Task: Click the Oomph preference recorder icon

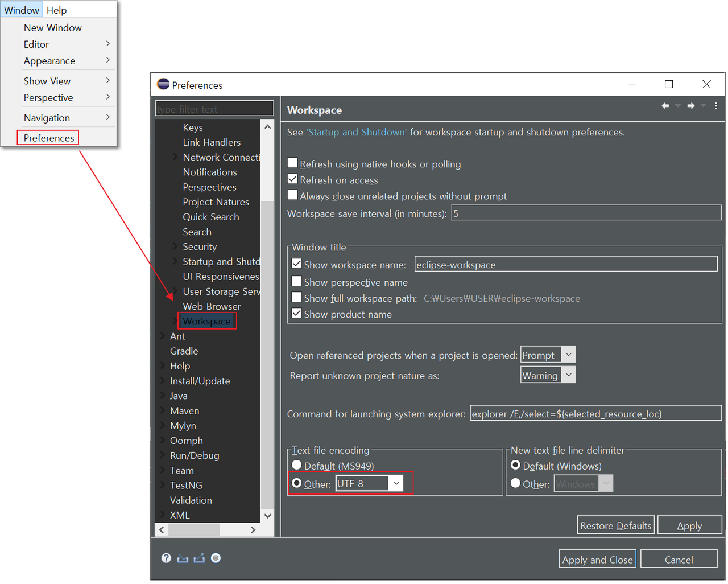Action: (x=216, y=558)
